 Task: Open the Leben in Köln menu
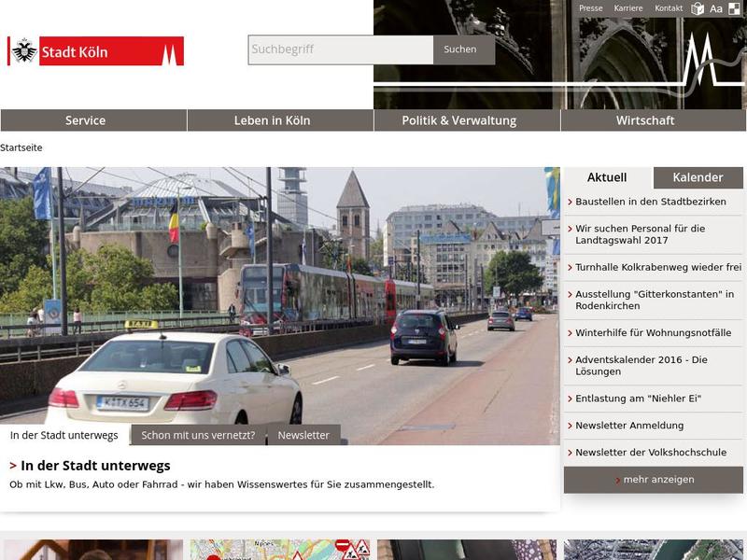coord(281,120)
